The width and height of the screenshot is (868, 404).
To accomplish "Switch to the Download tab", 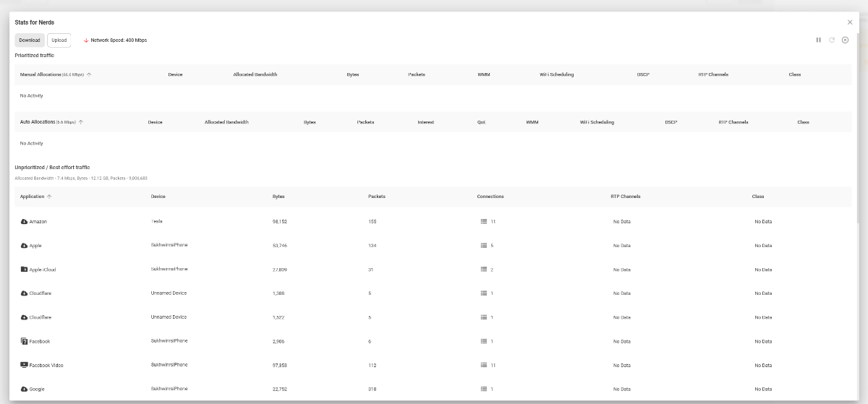I will 30,40.
